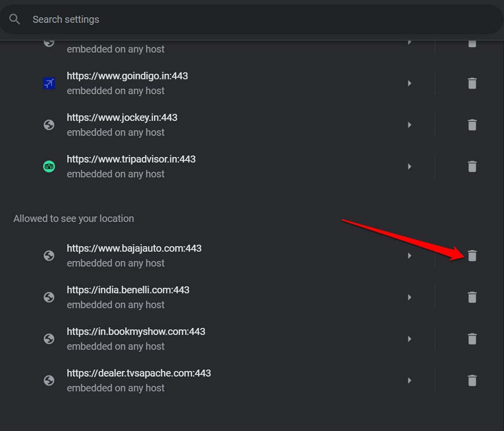This screenshot has height=431, width=504.
Task: Click the search magnifier icon
Action: (15, 19)
